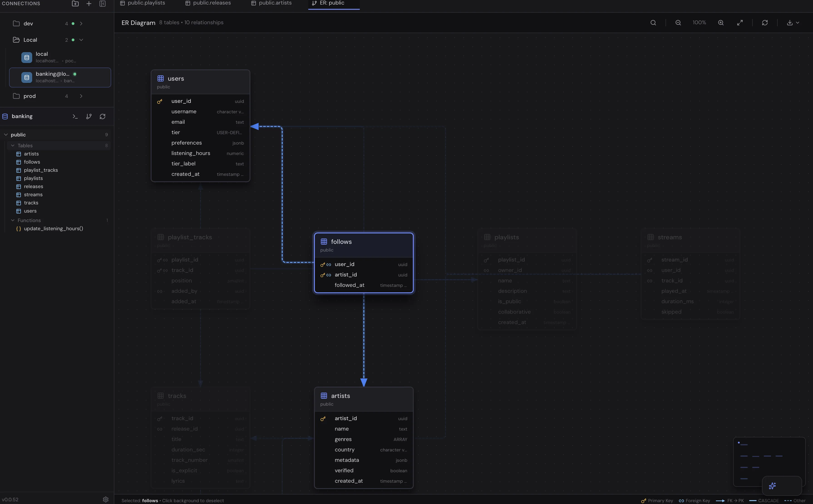813x504 pixels.
Task: Collapse the Tables section under public schema
Action: [x=12, y=145]
